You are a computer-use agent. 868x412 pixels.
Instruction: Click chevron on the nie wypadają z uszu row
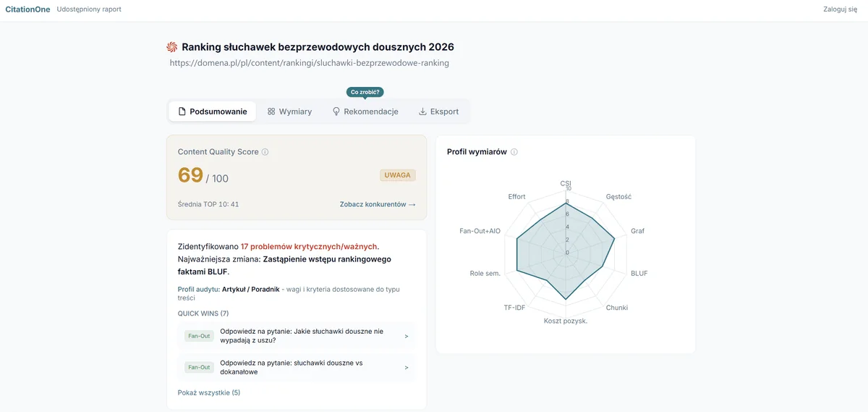(407, 336)
